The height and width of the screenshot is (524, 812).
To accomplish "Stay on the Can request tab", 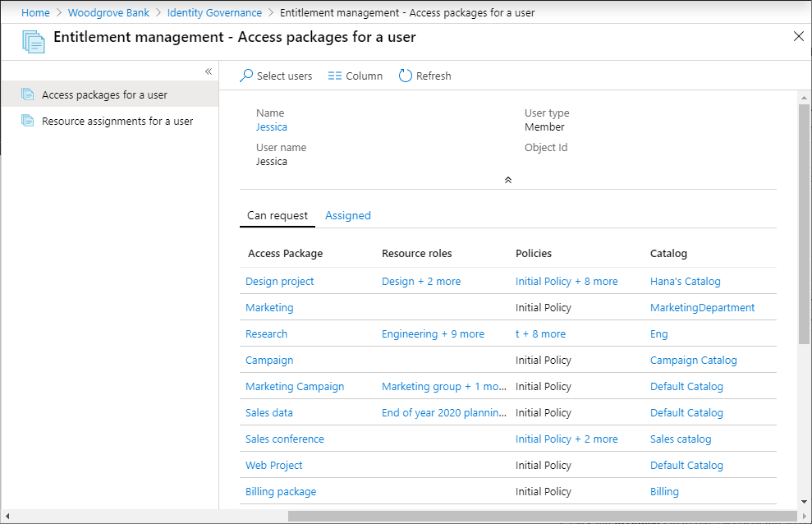I will (x=277, y=215).
